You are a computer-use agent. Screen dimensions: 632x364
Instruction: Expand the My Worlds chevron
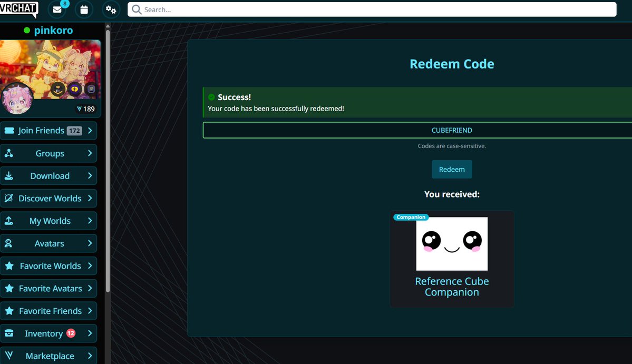coord(90,221)
